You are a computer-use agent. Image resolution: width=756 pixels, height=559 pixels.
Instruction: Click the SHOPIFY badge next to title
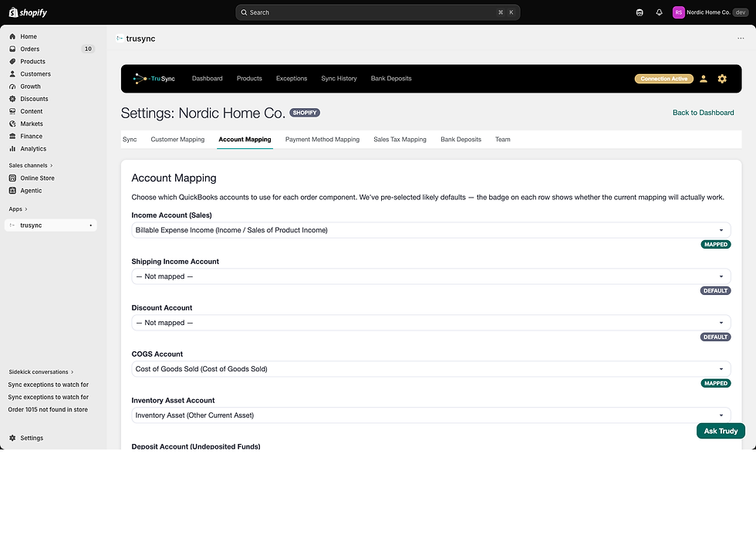coord(305,113)
